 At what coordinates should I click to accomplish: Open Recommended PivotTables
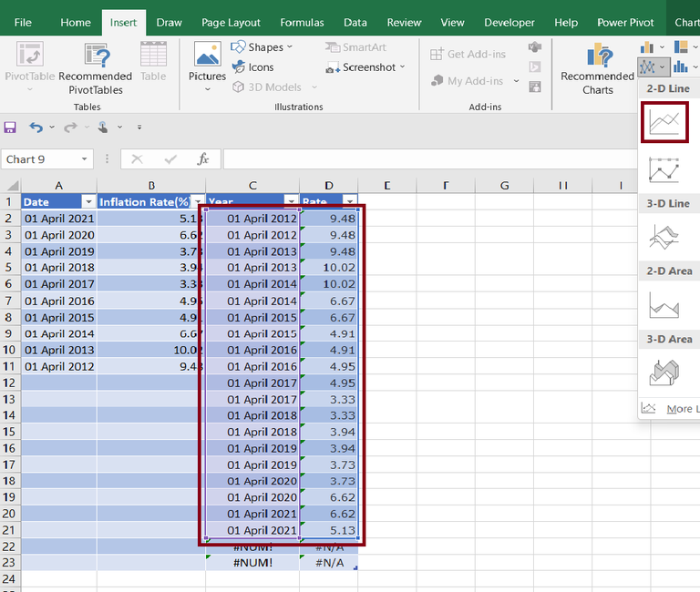point(95,68)
